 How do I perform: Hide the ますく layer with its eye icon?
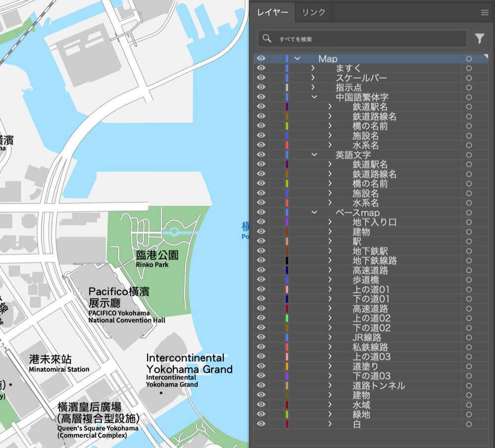[x=261, y=68]
